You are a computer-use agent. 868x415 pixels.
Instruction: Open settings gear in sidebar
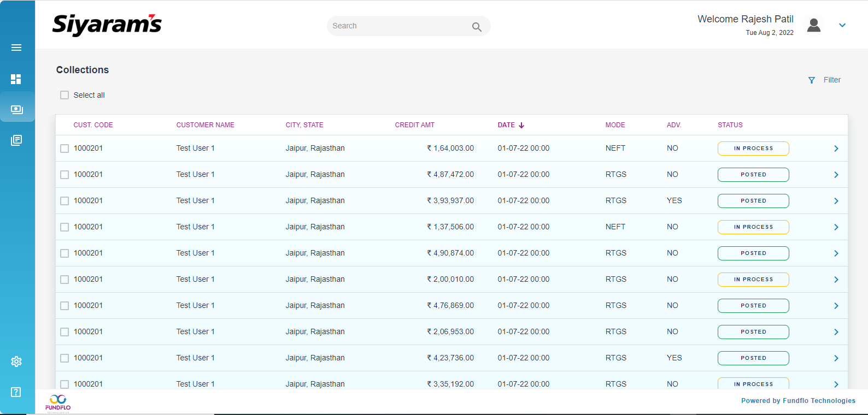[x=16, y=361]
